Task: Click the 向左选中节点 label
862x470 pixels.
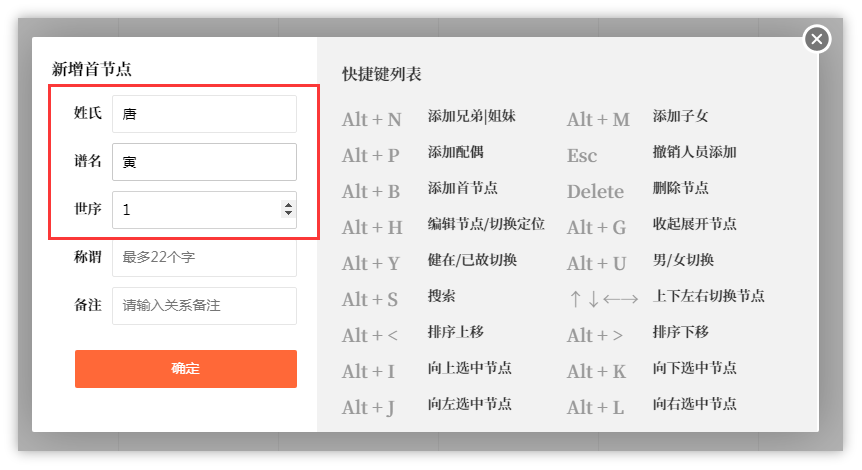Action: click(469, 404)
